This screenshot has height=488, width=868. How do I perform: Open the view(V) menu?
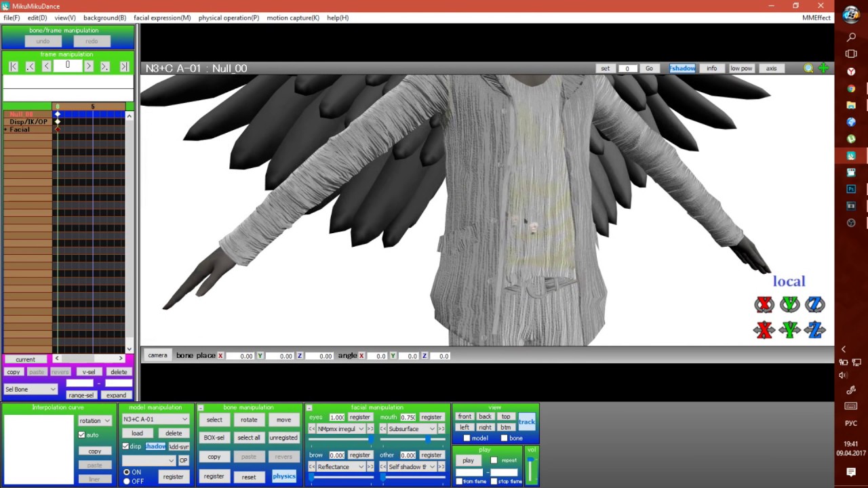(x=65, y=18)
